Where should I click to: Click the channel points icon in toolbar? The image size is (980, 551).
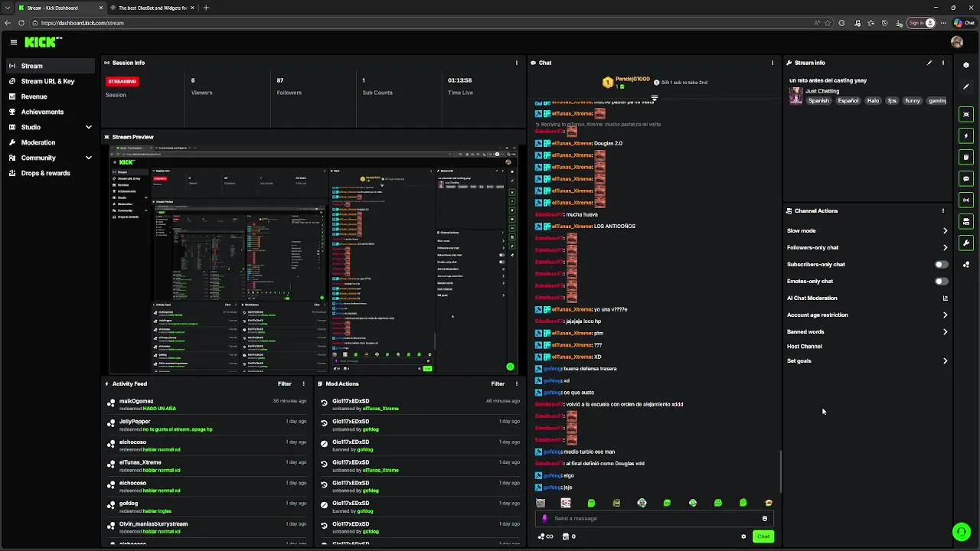click(x=966, y=264)
